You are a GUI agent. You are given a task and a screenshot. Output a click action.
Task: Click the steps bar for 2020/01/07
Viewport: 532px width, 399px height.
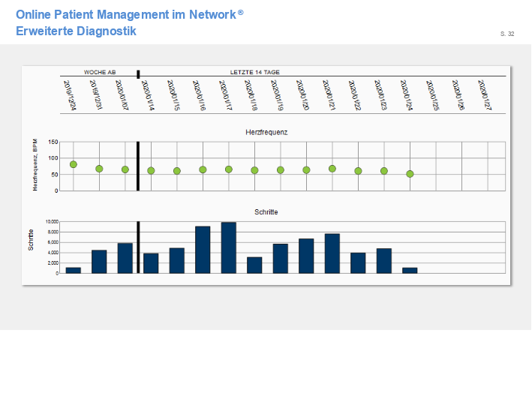[125, 258]
